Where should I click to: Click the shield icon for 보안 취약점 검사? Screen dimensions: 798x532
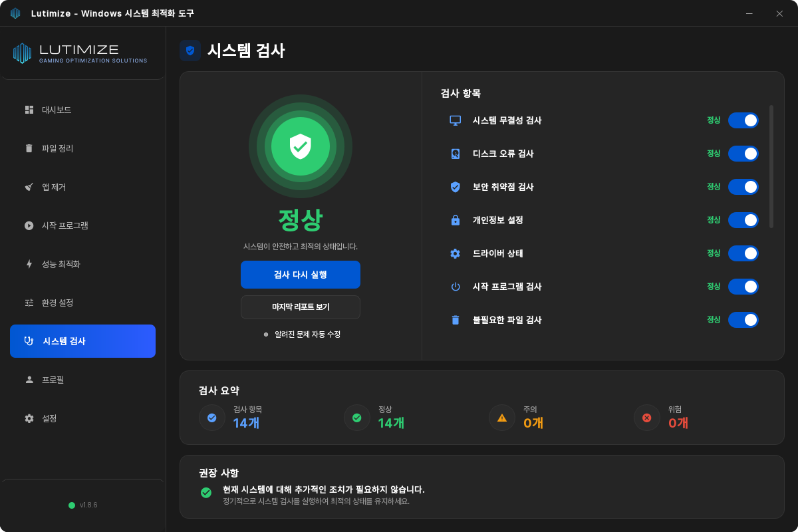(x=456, y=187)
